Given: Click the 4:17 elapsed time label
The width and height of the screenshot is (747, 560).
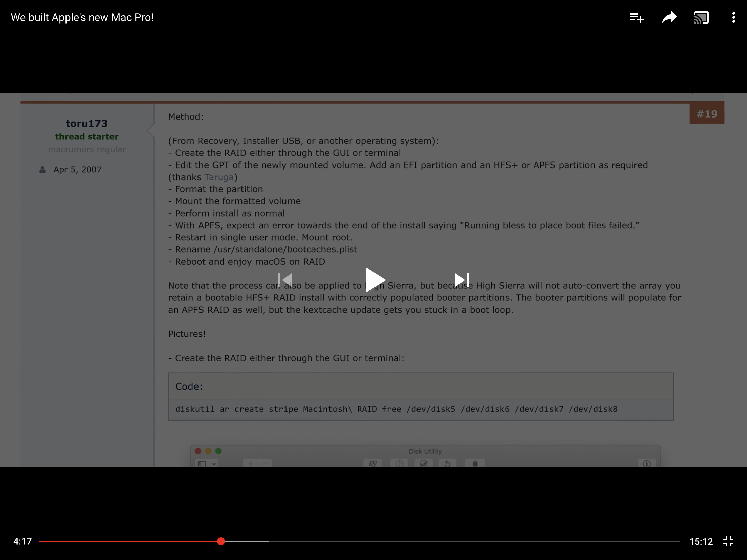Looking at the screenshot, I should click(22, 541).
